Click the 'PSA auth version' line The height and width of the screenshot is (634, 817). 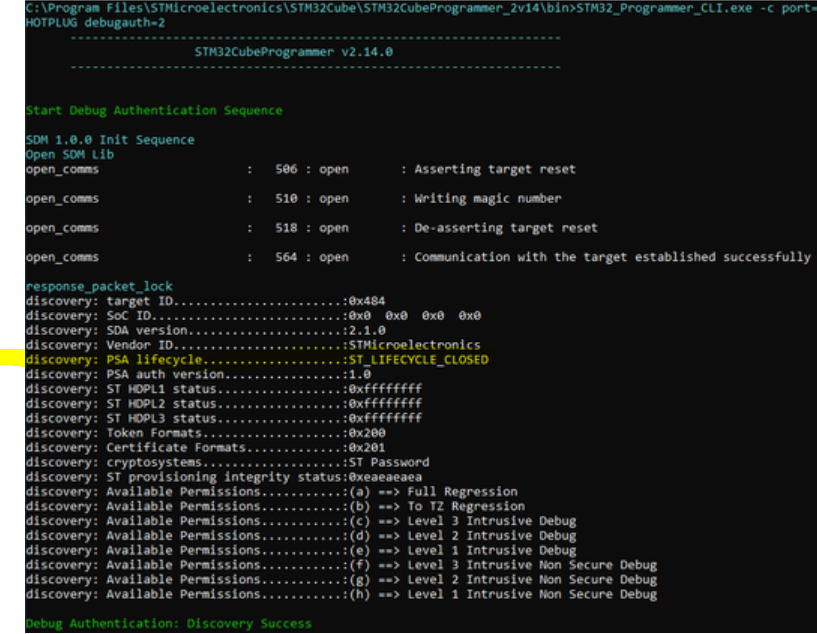(199, 374)
